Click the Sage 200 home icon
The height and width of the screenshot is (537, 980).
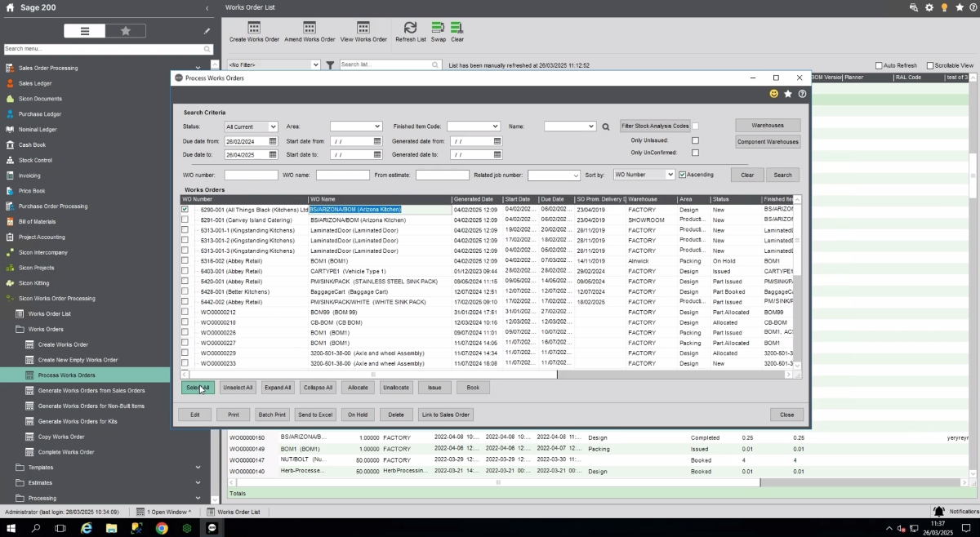(x=10, y=7)
